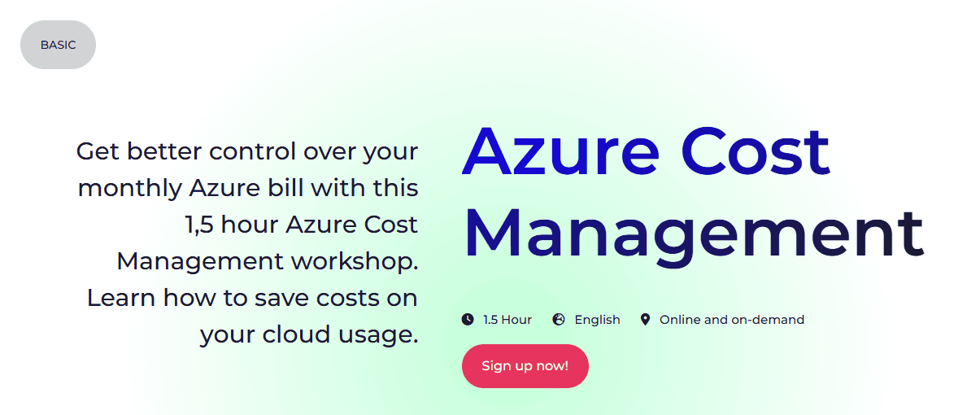Screen dimensions: 980x415
Task: Click the clock icon beside 1.5 Hour
Action: pyautogui.click(x=468, y=320)
